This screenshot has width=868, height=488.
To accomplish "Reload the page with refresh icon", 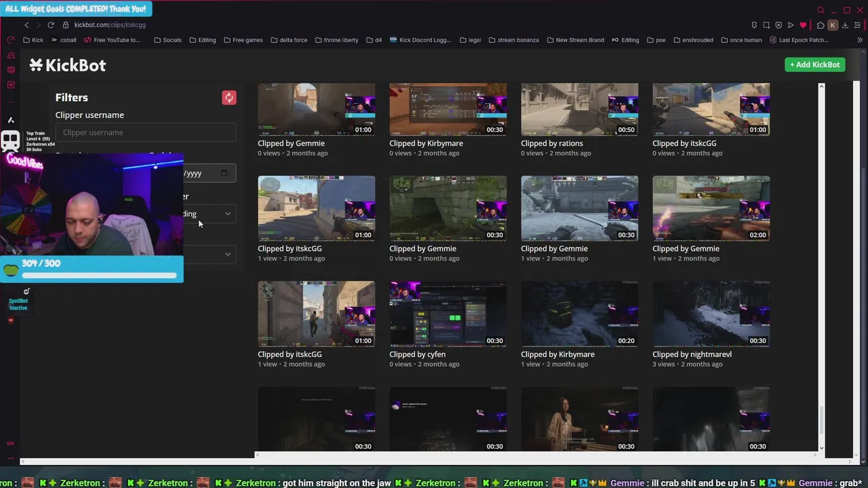I will [50, 25].
